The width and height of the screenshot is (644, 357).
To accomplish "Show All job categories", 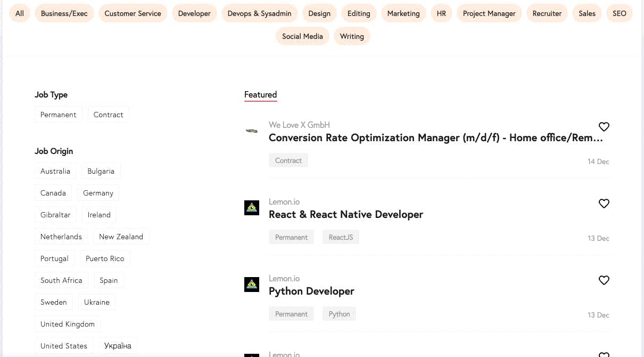I will pyautogui.click(x=20, y=13).
